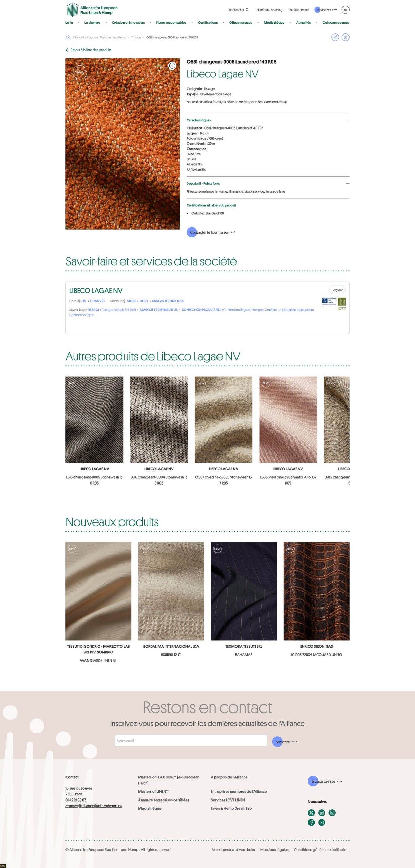The width and height of the screenshot is (415, 868).
Task: Click Contacter le fournisseur button
Action: point(211,232)
